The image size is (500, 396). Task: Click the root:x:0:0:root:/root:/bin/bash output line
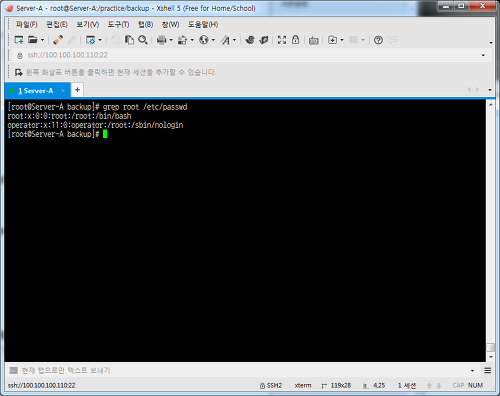click(x=69, y=116)
